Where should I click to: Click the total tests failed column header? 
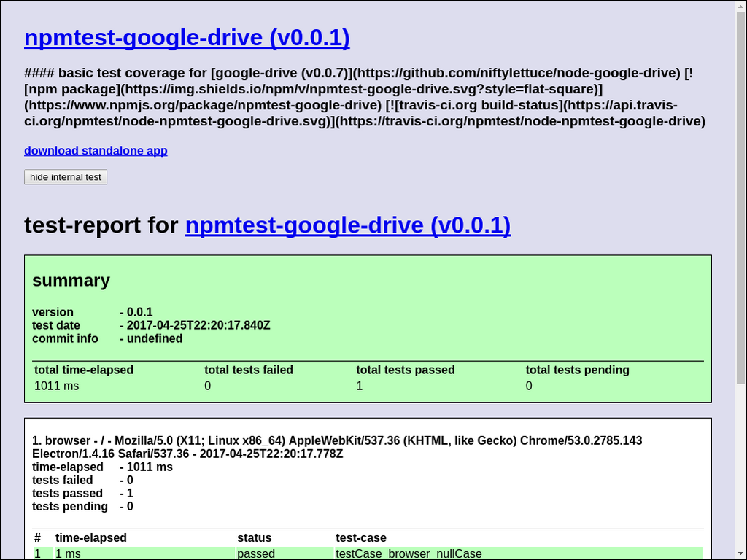248,370
